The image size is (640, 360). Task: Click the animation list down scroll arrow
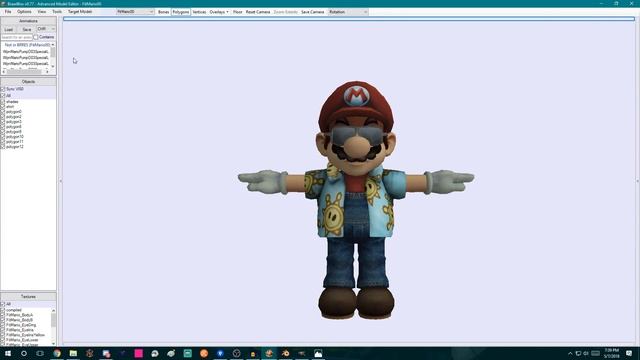point(53,66)
